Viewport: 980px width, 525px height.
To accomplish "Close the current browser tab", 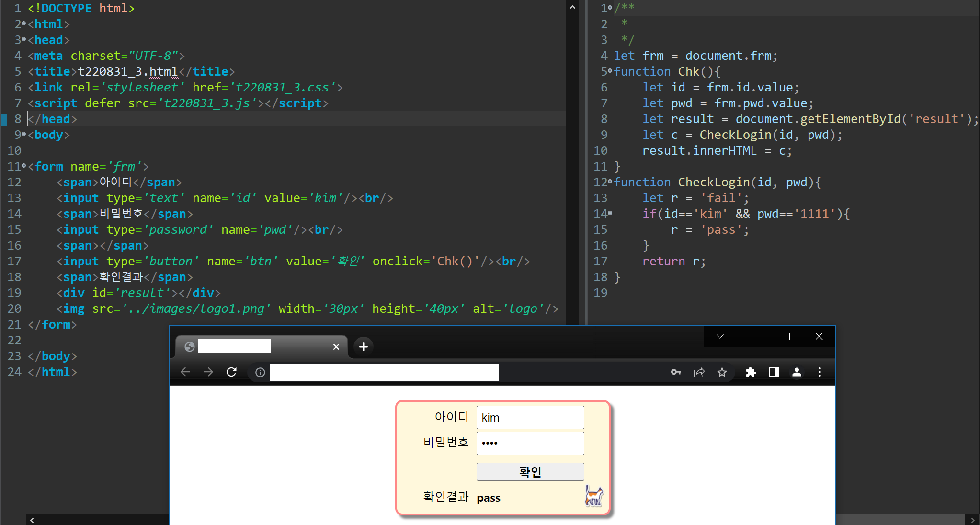I will (x=336, y=346).
